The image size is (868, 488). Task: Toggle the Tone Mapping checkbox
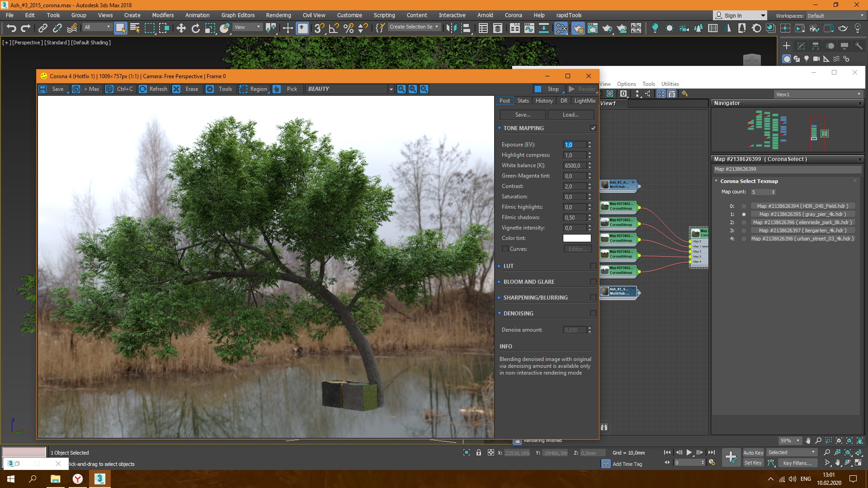tap(593, 128)
